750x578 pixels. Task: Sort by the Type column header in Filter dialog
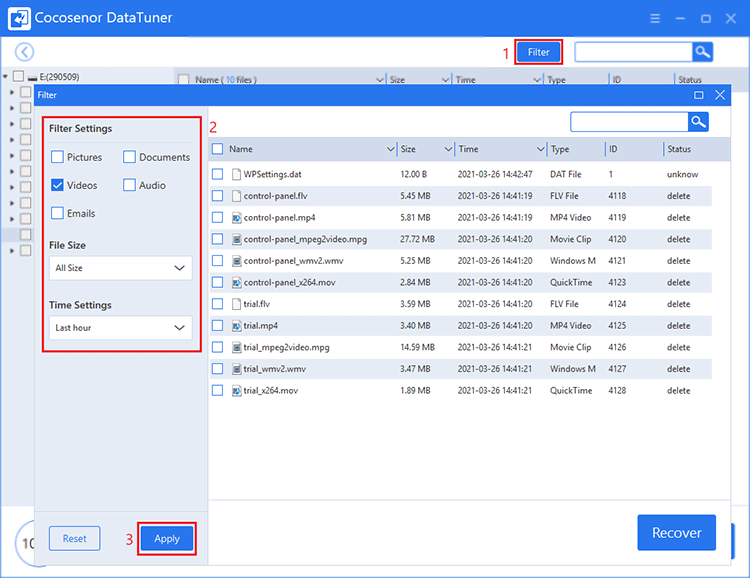(560, 149)
